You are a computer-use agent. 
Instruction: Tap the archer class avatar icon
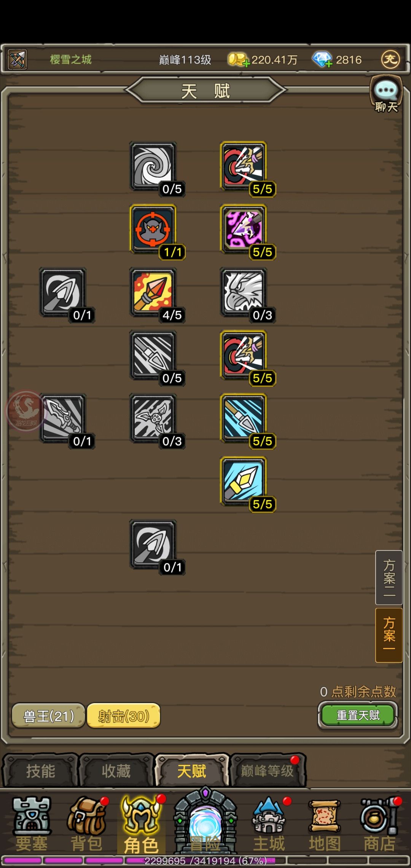point(17,59)
